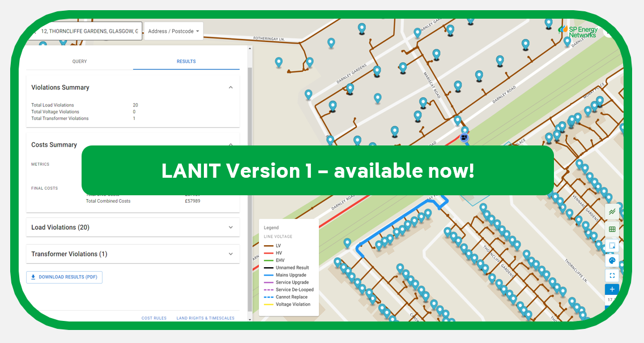The height and width of the screenshot is (343, 644).
Task: Click the HV red legend swatch
Action: 268,253
